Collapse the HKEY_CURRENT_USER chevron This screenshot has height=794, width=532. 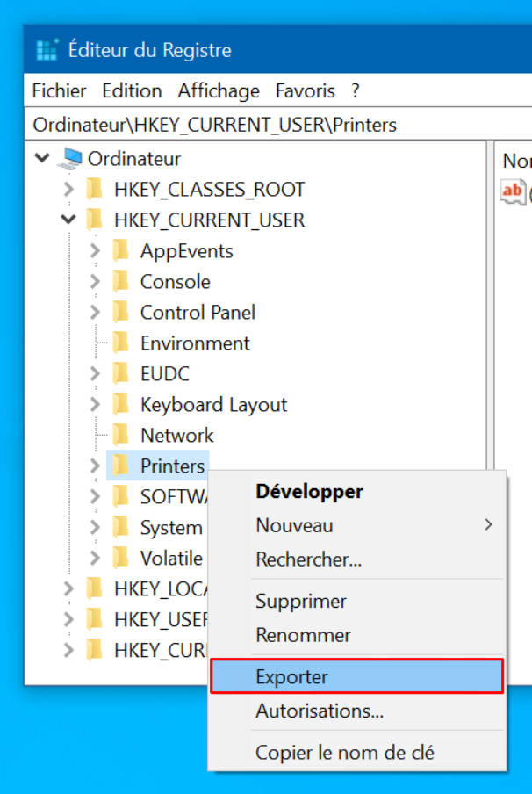coord(68,220)
